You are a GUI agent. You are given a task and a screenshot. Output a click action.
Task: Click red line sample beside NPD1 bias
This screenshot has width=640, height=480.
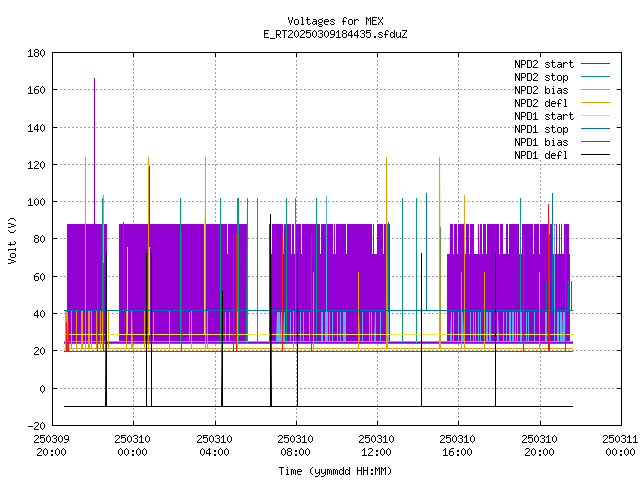(x=595, y=142)
